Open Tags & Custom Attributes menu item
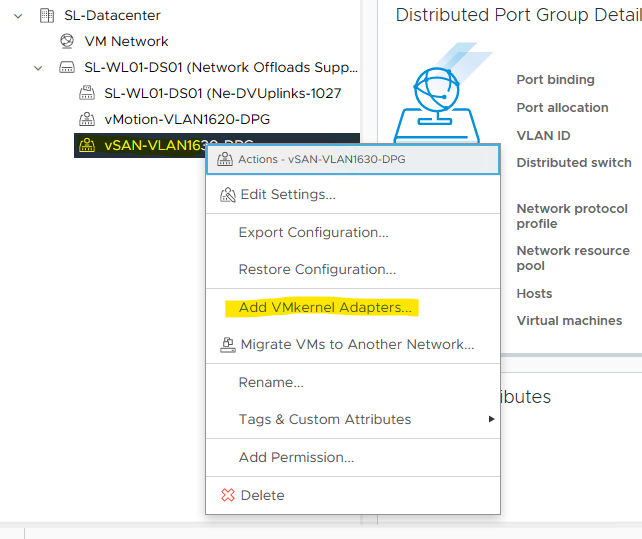 point(353,419)
